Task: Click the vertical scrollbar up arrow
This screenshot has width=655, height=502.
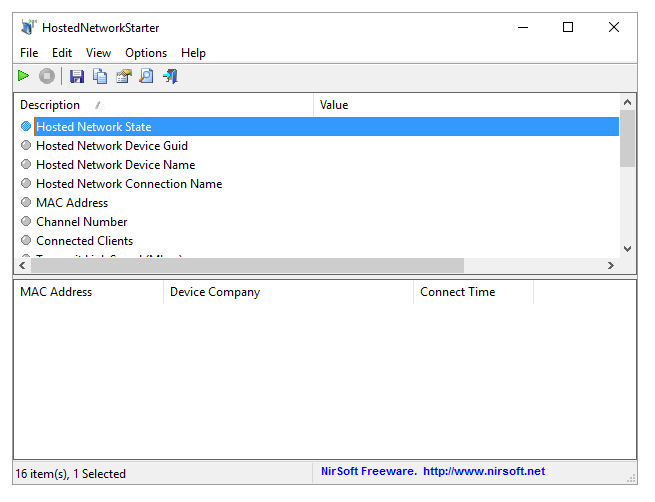Action: coord(627,102)
